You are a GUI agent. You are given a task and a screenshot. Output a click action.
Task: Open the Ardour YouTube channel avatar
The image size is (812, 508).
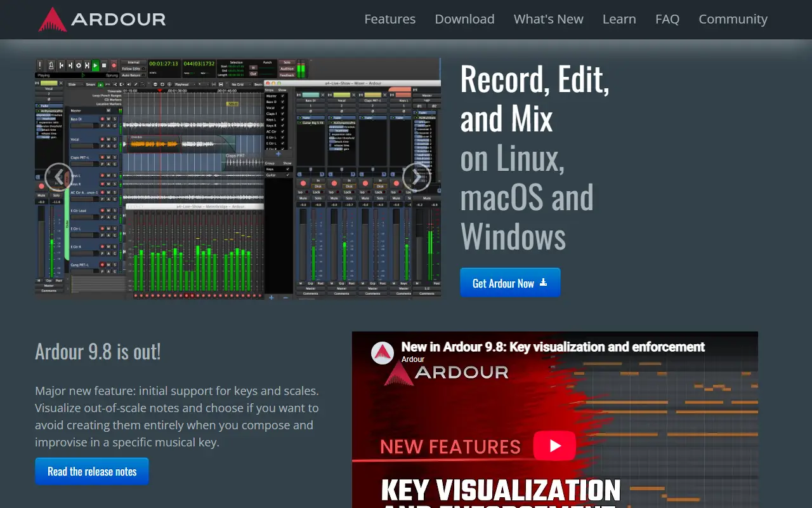pos(383,353)
